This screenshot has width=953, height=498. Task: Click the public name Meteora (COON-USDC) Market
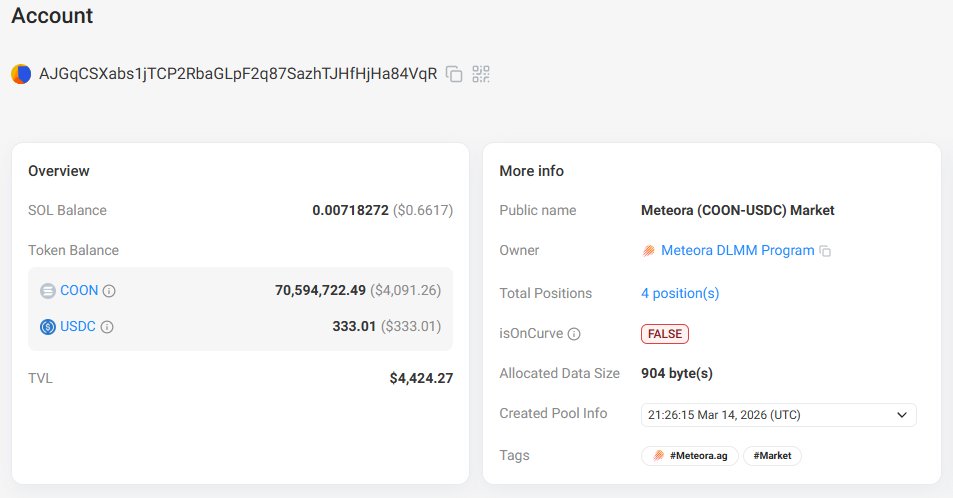click(738, 210)
